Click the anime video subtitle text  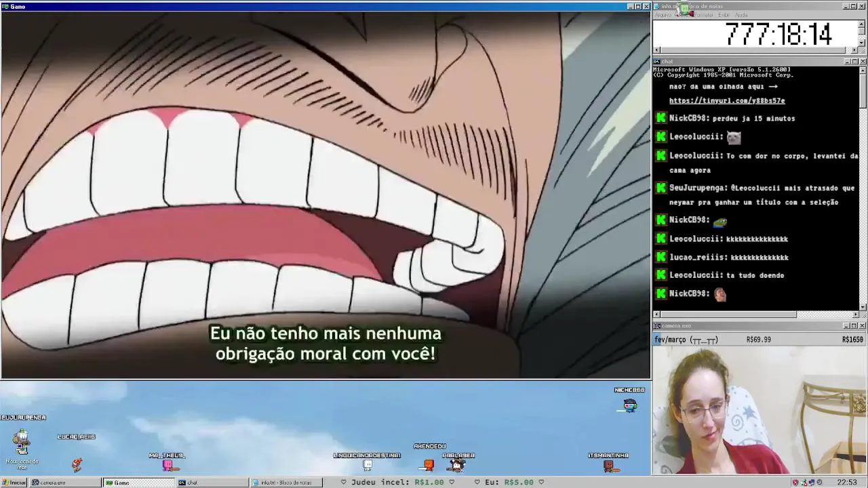[x=325, y=344]
